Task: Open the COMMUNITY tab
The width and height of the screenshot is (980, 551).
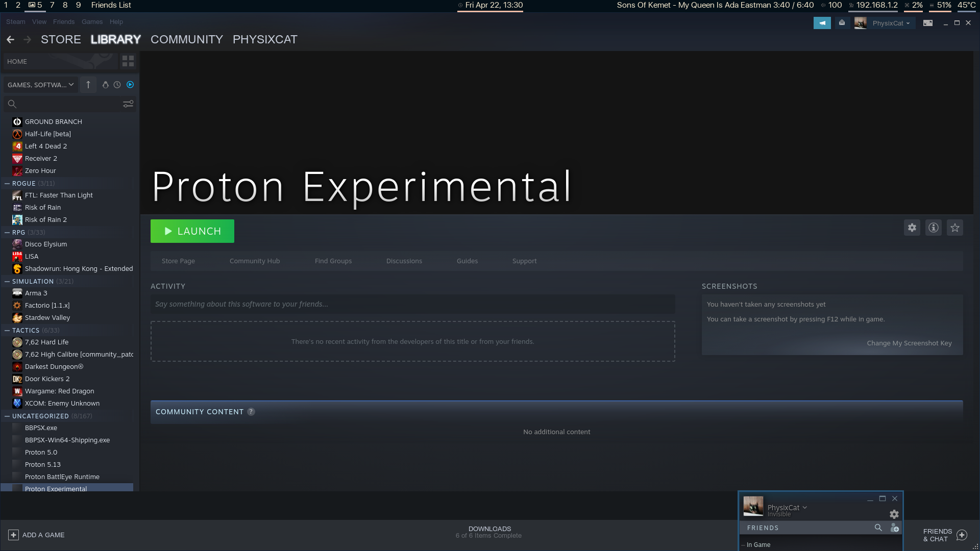Action: click(x=187, y=39)
